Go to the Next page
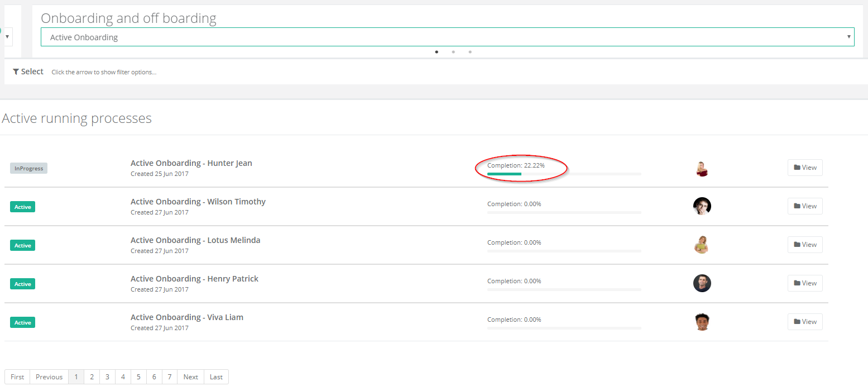Image resolution: width=868 pixels, height=386 pixels. coord(191,377)
